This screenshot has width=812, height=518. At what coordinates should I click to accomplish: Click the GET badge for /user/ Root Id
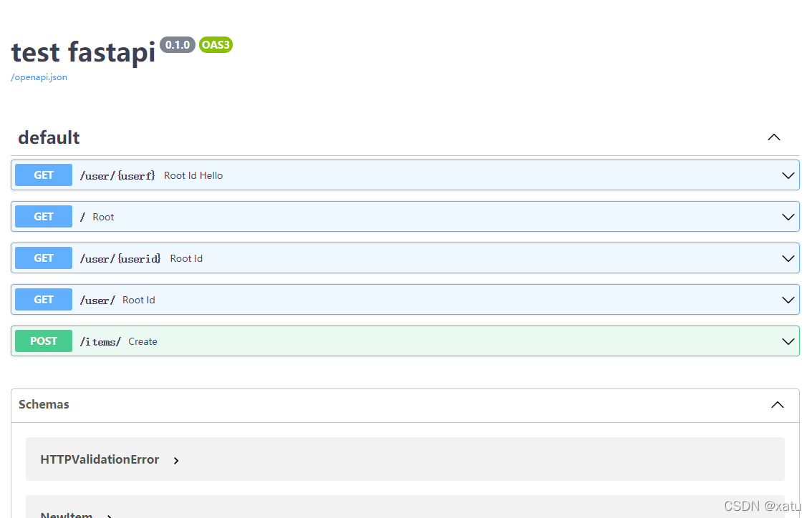tap(44, 299)
